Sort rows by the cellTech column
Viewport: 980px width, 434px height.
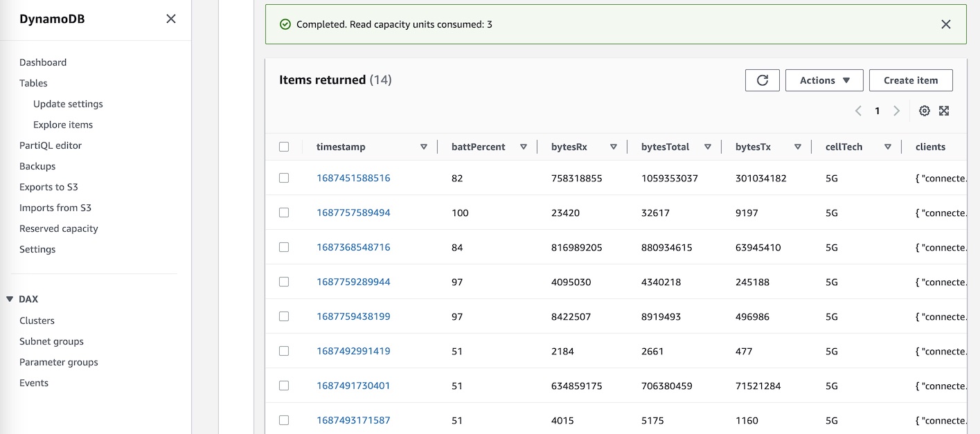(888, 147)
